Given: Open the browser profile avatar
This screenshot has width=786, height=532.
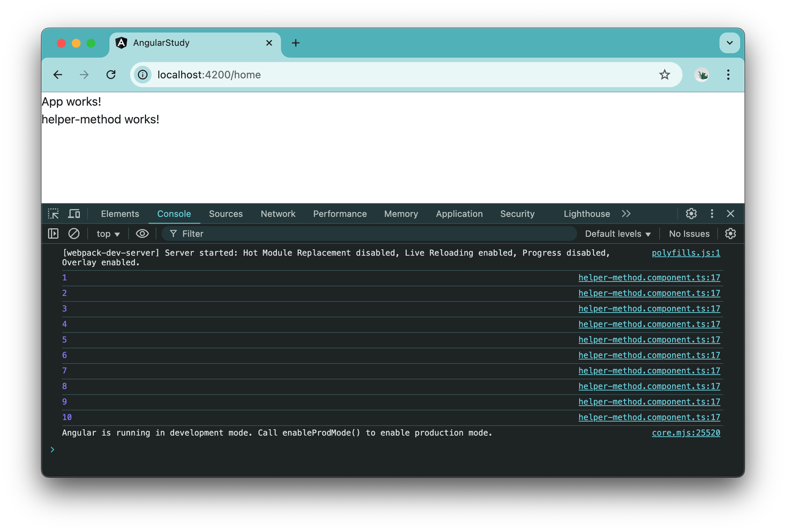Looking at the screenshot, I should (x=702, y=75).
